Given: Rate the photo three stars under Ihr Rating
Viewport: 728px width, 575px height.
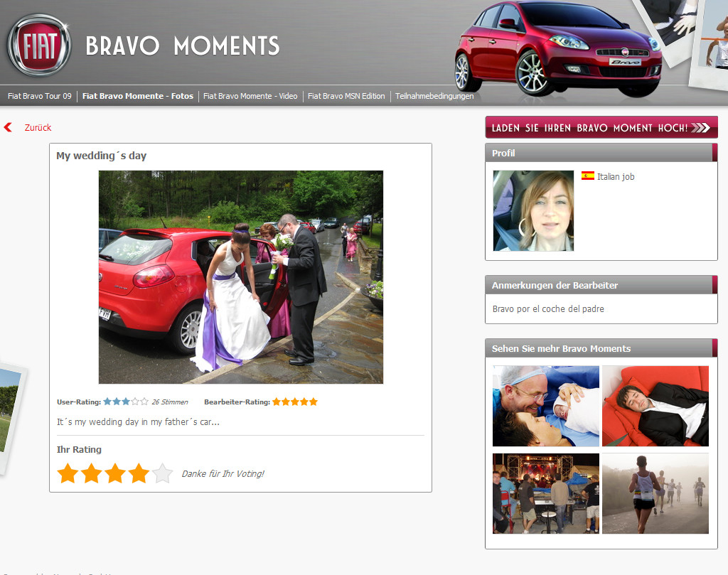Looking at the screenshot, I should [x=115, y=473].
